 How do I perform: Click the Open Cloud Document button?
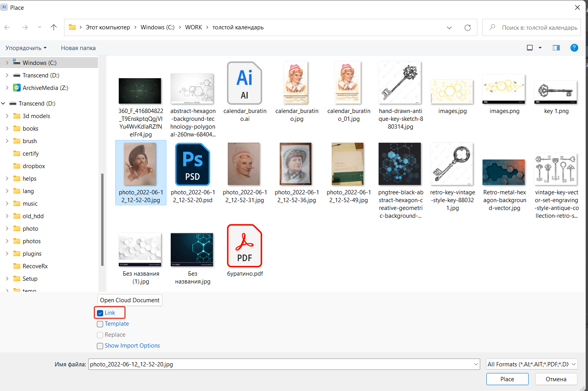pyautogui.click(x=129, y=300)
